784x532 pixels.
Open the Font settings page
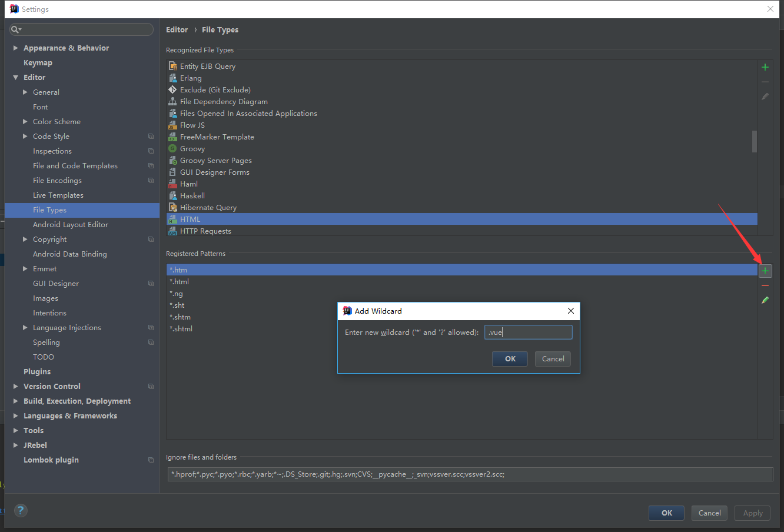(x=41, y=107)
